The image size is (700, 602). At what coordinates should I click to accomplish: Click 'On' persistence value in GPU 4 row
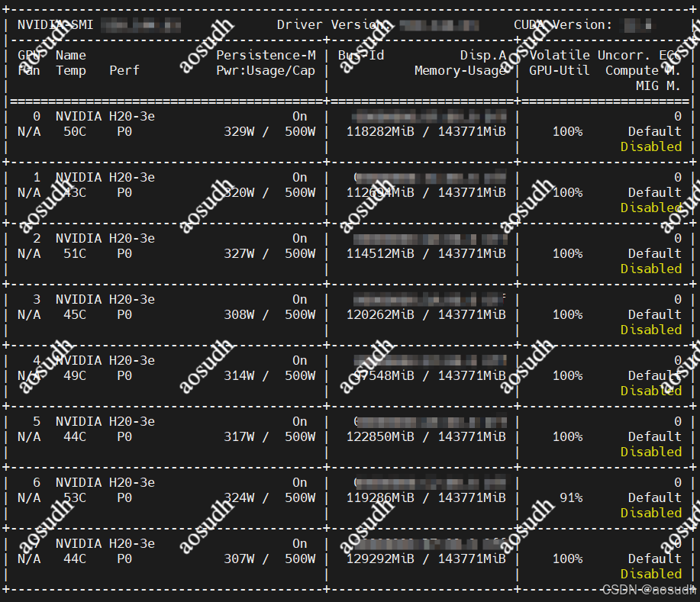pyautogui.click(x=299, y=361)
